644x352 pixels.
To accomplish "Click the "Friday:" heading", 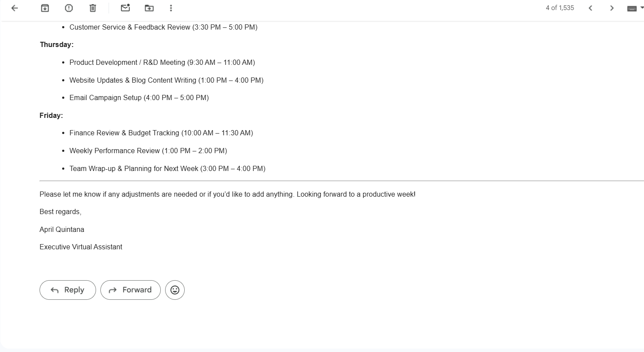I will [x=51, y=115].
